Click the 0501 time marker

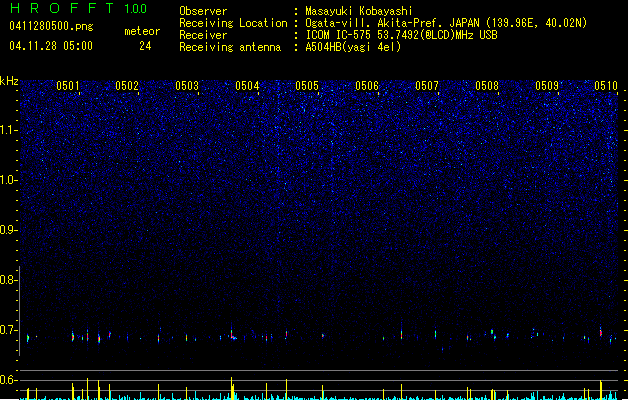[68, 86]
